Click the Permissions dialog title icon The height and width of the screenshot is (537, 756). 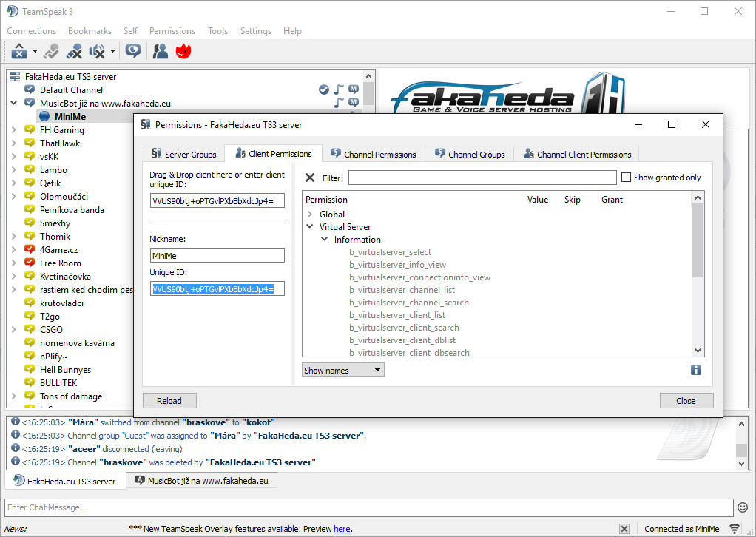tap(145, 124)
